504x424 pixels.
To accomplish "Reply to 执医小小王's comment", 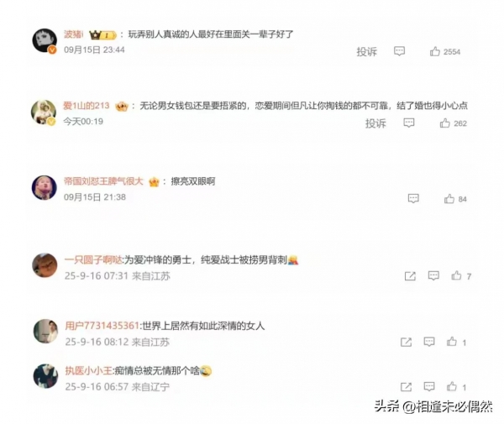I will pyautogui.click(x=429, y=386).
